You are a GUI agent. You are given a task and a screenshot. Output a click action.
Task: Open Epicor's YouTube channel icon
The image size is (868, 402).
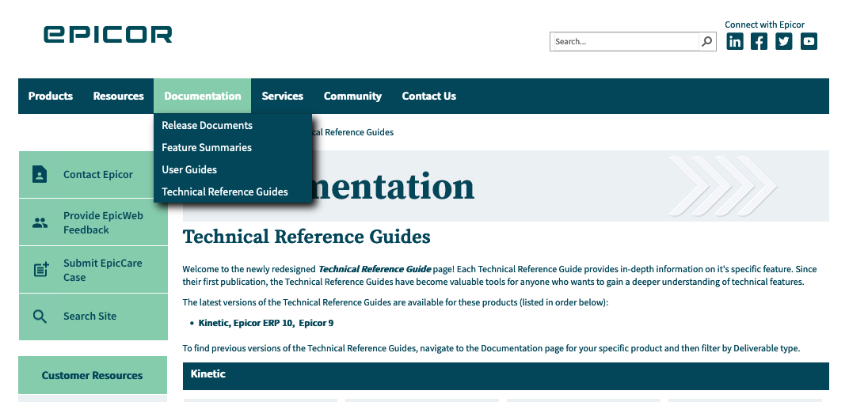point(809,41)
